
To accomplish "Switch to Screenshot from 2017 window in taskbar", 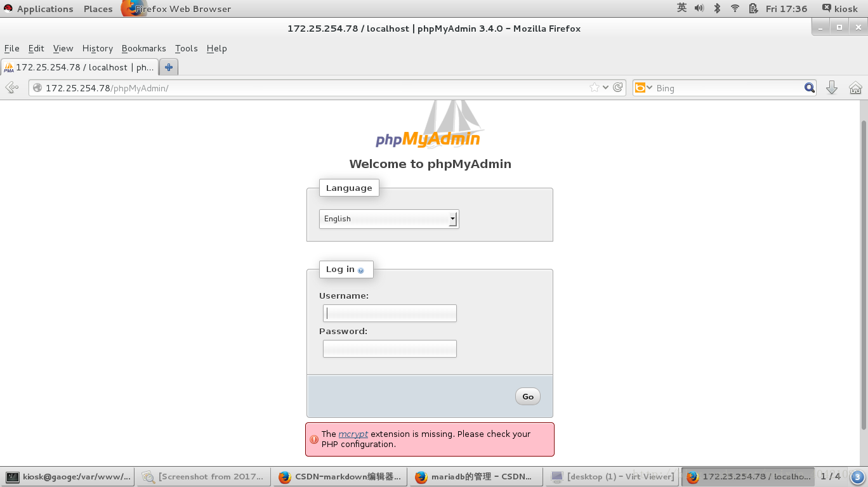I will point(204,477).
